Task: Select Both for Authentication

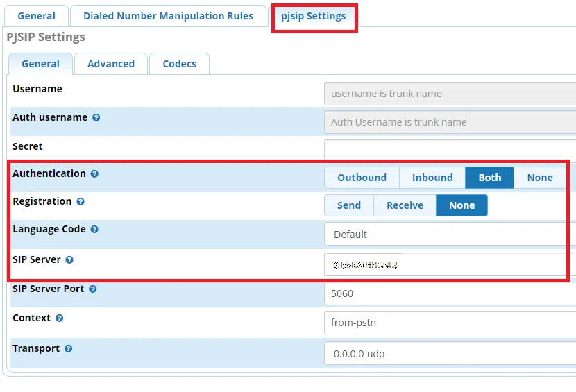Action: click(489, 178)
